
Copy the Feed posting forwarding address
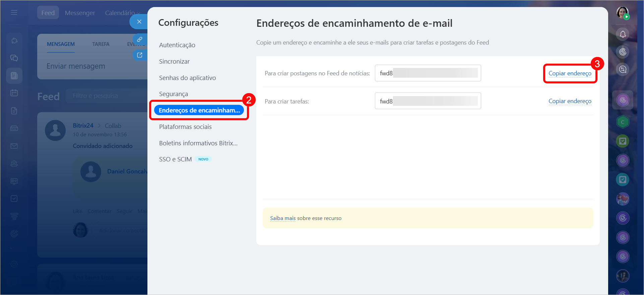(570, 73)
